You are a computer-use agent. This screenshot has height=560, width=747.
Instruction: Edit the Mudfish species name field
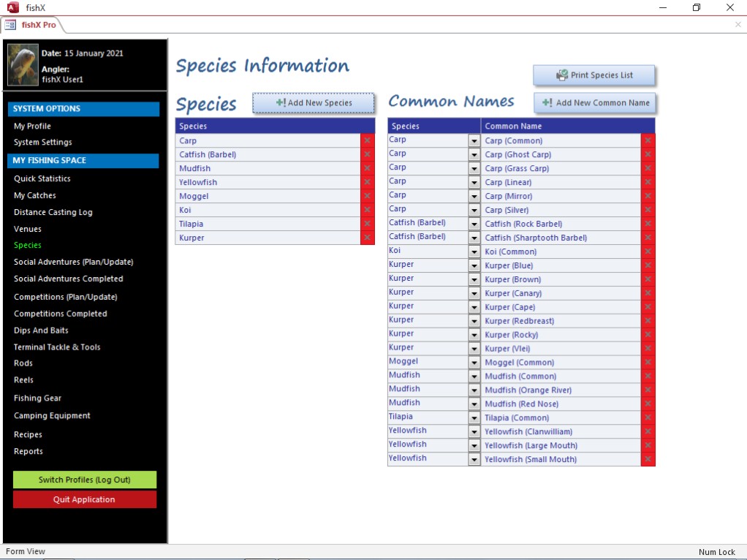pyautogui.click(x=268, y=168)
